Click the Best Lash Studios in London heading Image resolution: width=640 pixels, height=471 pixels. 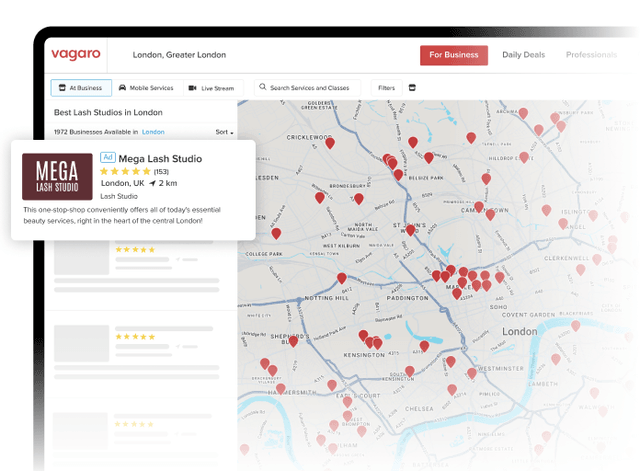click(x=108, y=112)
